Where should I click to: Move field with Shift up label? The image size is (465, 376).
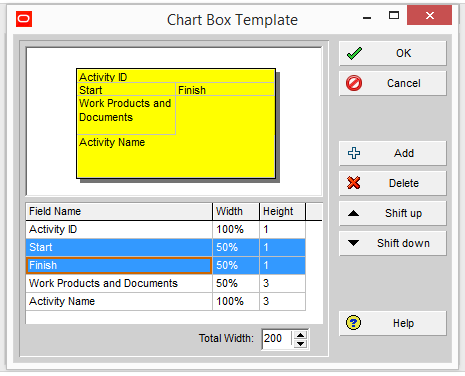pos(403,213)
